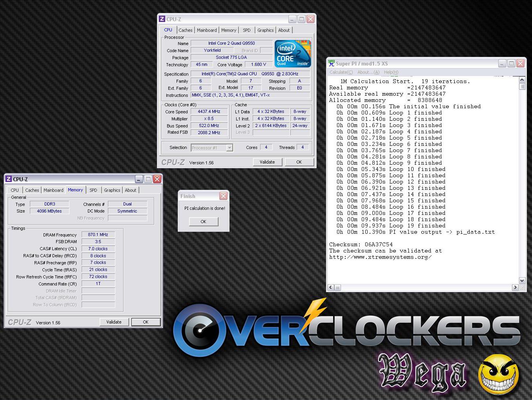The width and height of the screenshot is (532, 400).
Task: Click the PI value output pi_data.txt line
Action: 415,232
